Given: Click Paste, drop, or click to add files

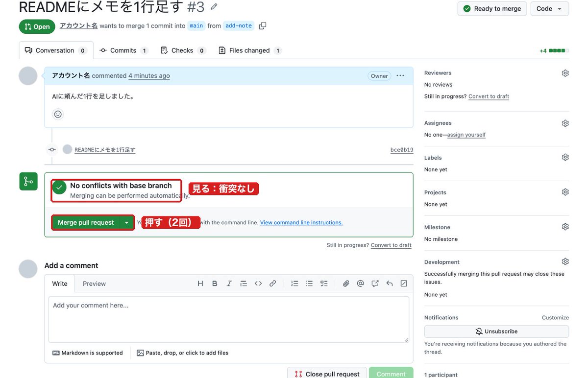Looking at the screenshot, I should coord(183,353).
